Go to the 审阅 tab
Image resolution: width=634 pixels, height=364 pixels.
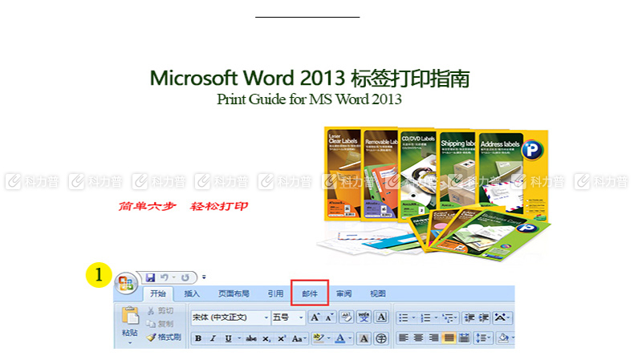[x=343, y=293]
